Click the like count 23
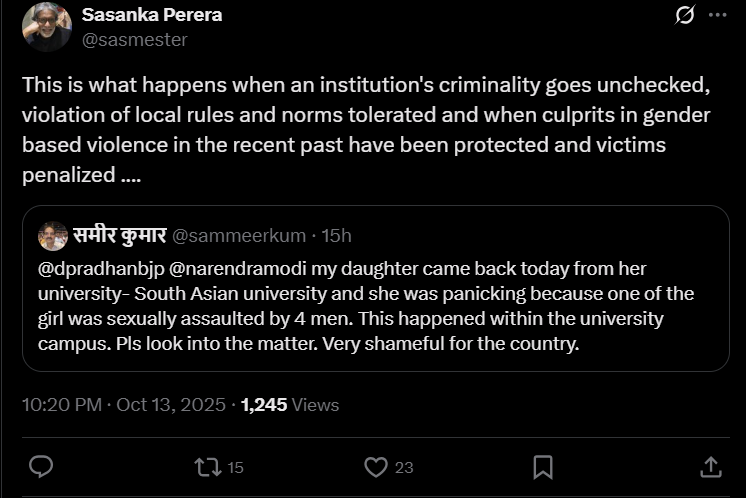 click(404, 467)
